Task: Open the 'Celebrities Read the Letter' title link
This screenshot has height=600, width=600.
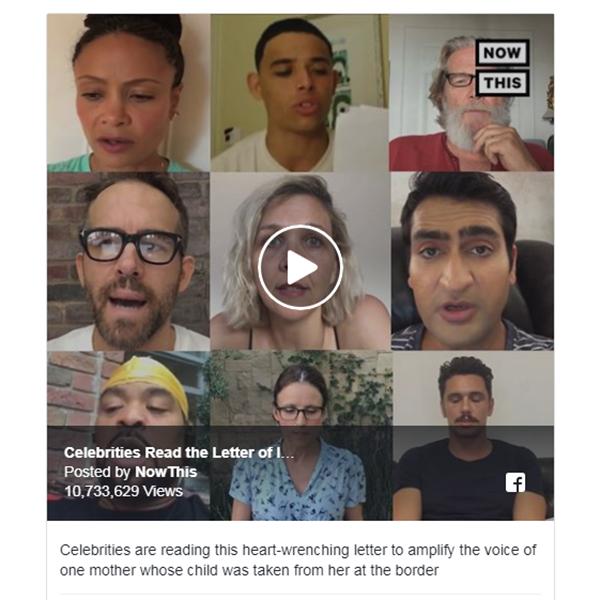Action: pyautogui.click(x=179, y=453)
